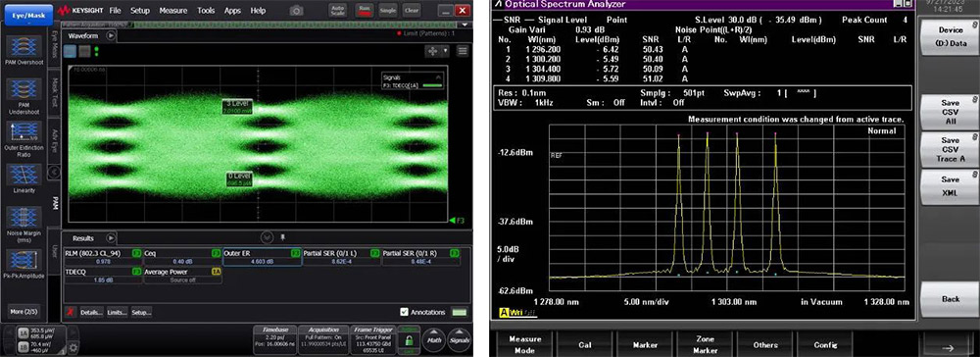Screen dimensions: 980x357
Task: Expand the Results panel arrow
Action: coord(111,238)
